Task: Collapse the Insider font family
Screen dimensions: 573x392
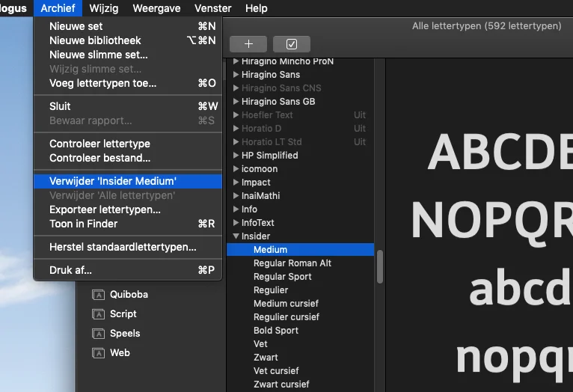Action: click(236, 236)
